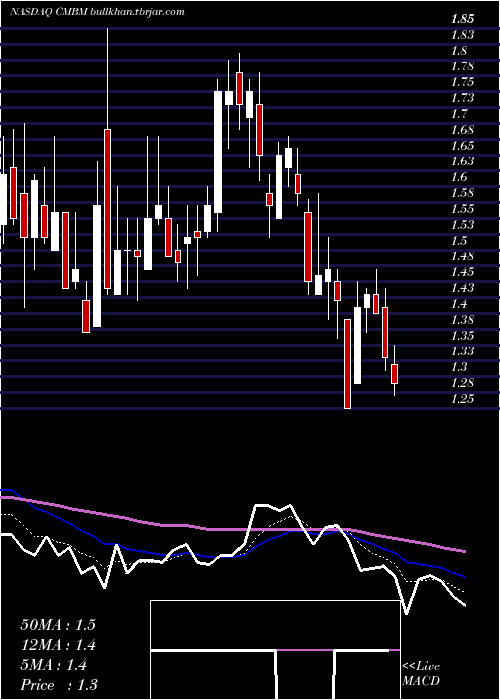Click the 1.83 price axis label
The image size is (500, 700).
(462, 35)
